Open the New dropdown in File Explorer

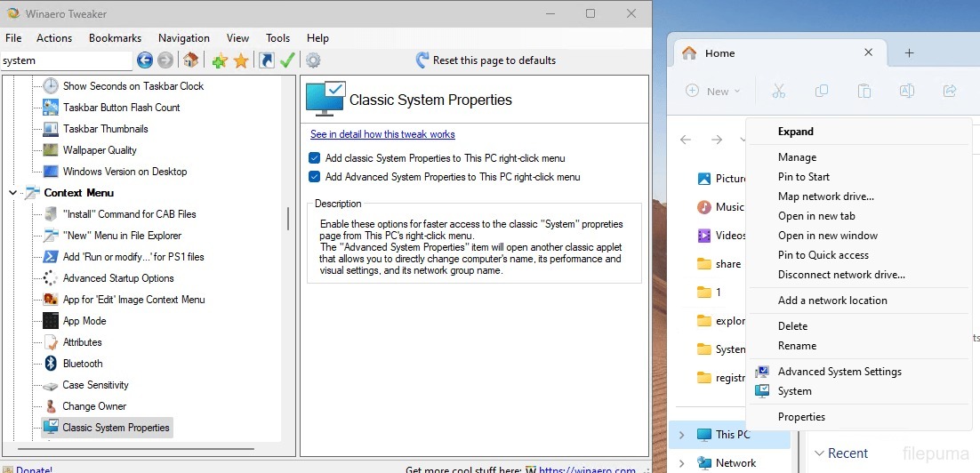(x=713, y=91)
